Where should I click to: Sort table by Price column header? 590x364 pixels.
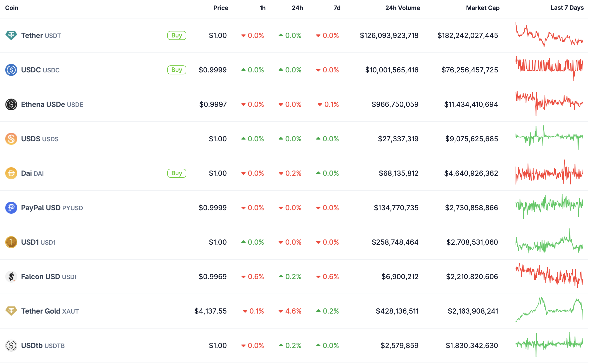(x=221, y=8)
